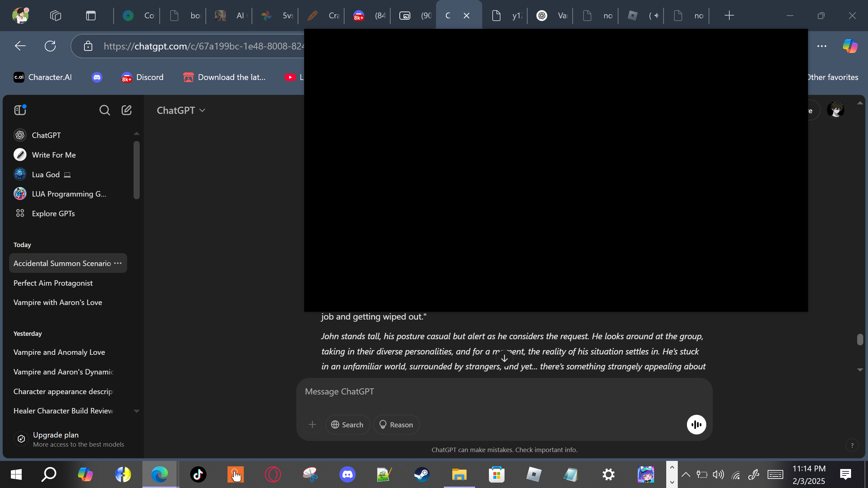868x488 pixels.
Task: Close the active ChatGPT tab
Action: [467, 16]
